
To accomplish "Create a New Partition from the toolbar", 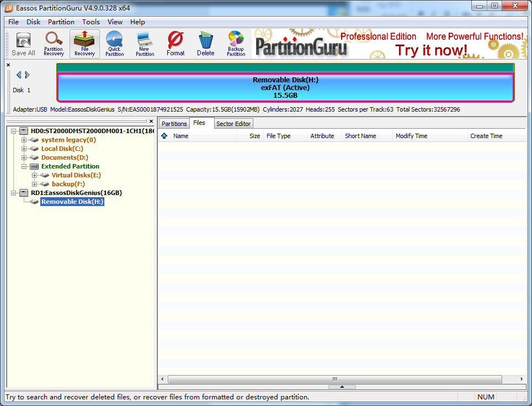I will point(145,44).
